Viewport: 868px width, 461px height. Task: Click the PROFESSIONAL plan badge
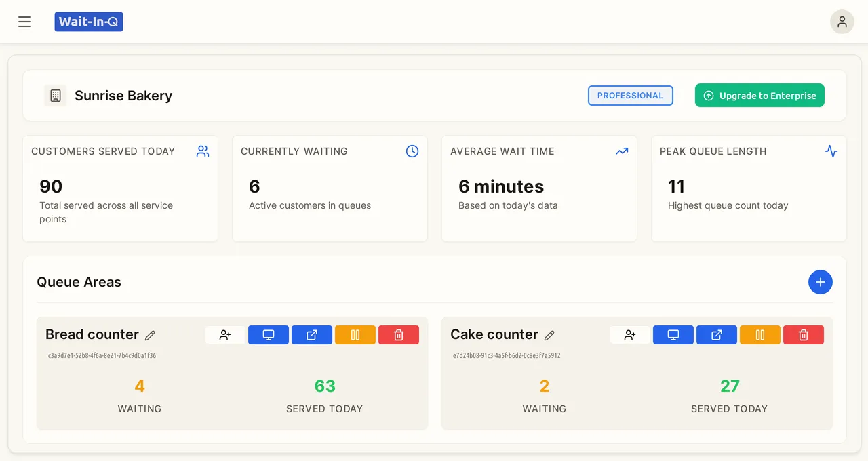pyautogui.click(x=631, y=96)
